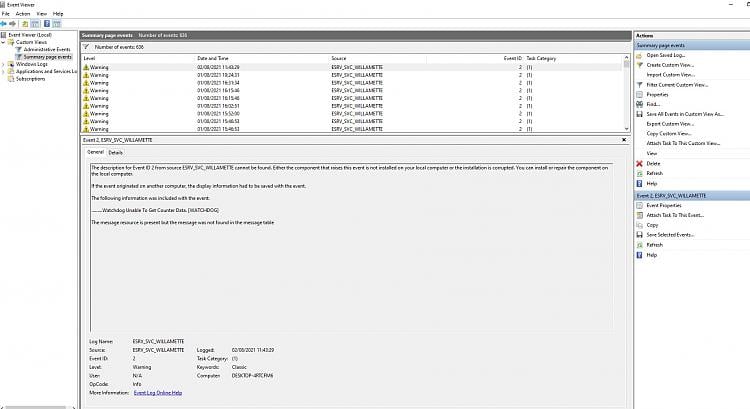Click the Computer value DESKTOP-4RTCFM6
Image resolution: width=750 pixels, height=409 pixels.
pyautogui.click(x=253, y=376)
